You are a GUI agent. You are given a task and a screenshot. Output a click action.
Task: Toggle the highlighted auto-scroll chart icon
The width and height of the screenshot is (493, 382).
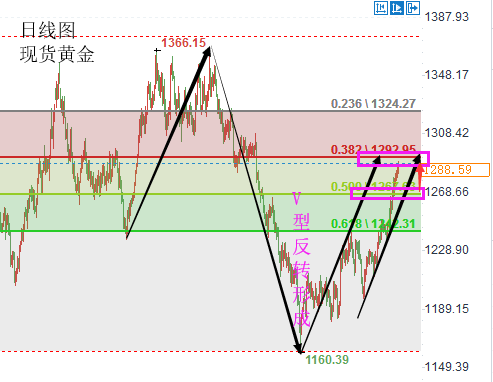[397, 8]
